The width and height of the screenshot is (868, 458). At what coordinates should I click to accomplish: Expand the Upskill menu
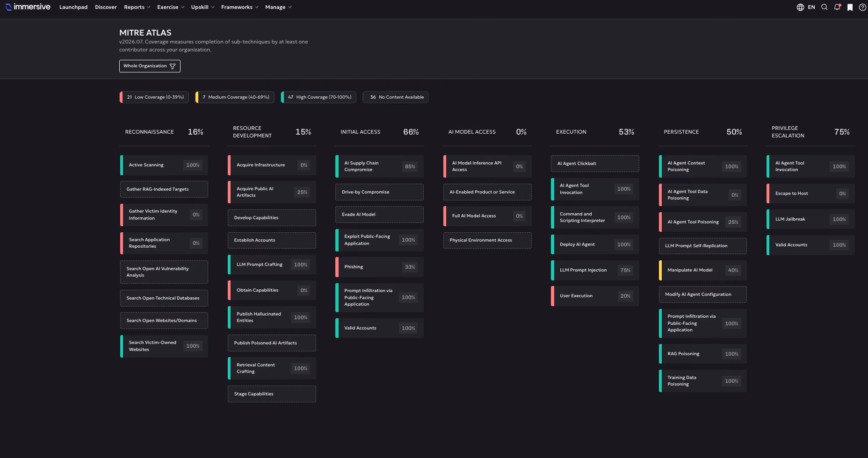pyautogui.click(x=203, y=7)
